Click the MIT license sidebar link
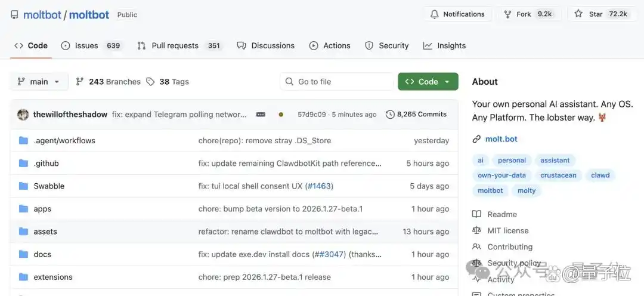The width and height of the screenshot is (644, 296). point(508,230)
